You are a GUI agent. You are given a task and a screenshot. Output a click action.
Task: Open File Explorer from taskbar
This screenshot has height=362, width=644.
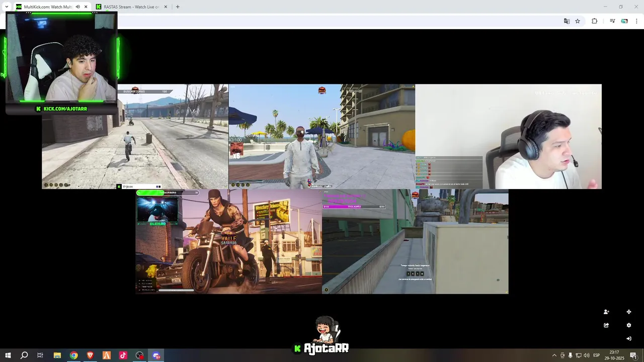pyautogui.click(x=57, y=355)
